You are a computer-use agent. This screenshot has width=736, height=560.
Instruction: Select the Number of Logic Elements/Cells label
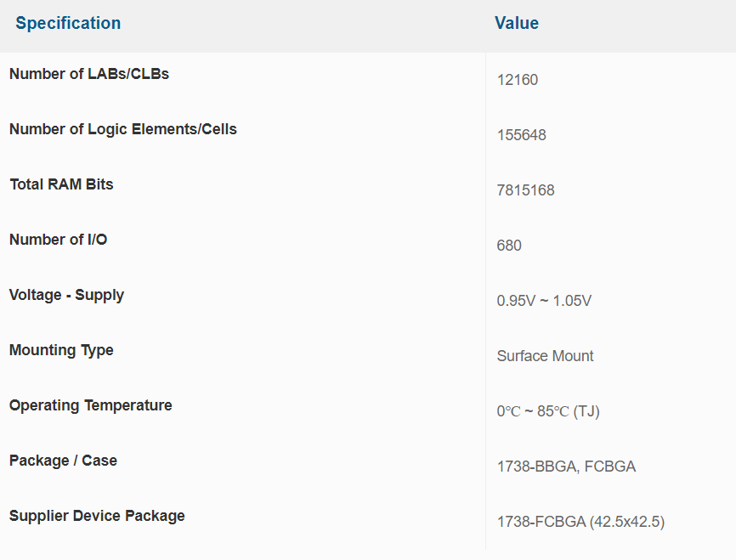point(123,129)
